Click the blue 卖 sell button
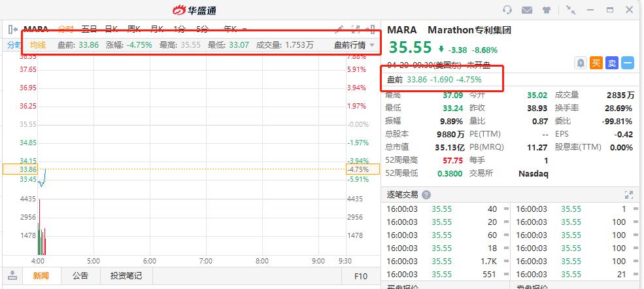The height and width of the screenshot is (289, 644). 611,63
